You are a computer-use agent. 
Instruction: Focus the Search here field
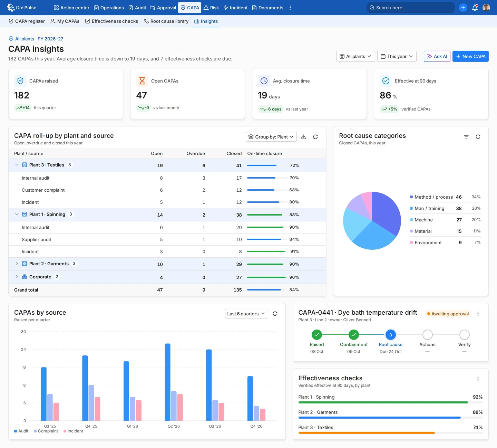click(x=411, y=8)
